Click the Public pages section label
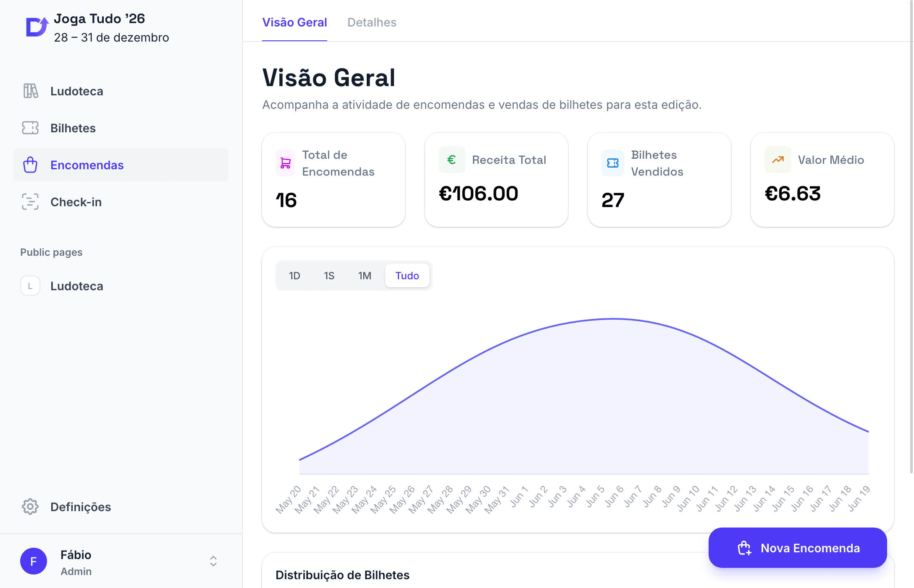Screen dimensions: 914x588 click(51, 252)
